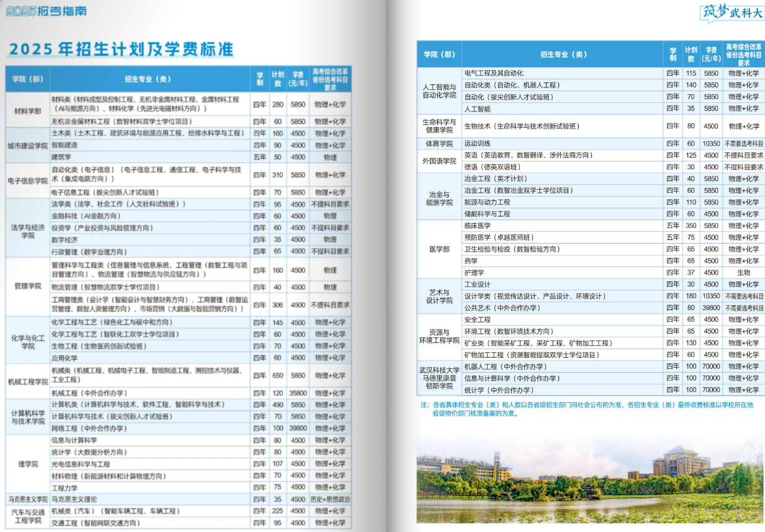Click the "运动训练" major
The width and height of the screenshot is (765, 532).
(478, 143)
